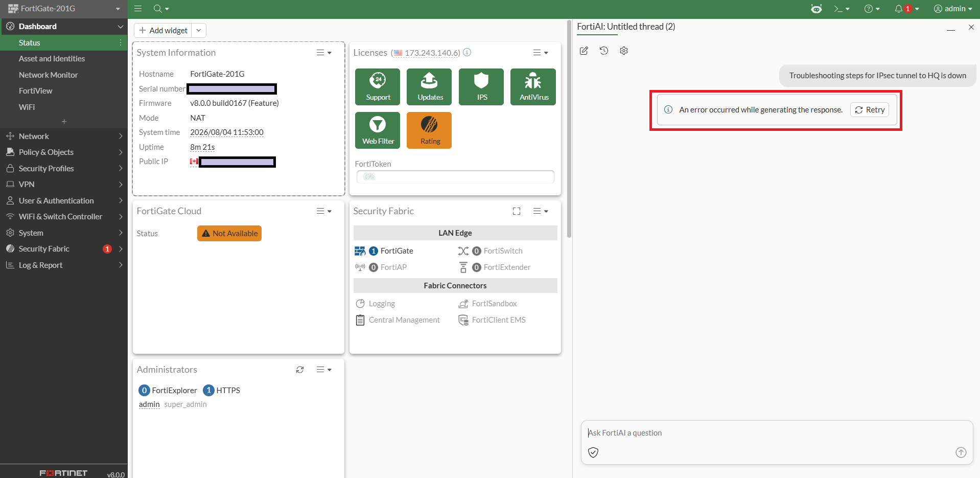Click the admin administrator link
Screen dimensions: 980x478
149,404
